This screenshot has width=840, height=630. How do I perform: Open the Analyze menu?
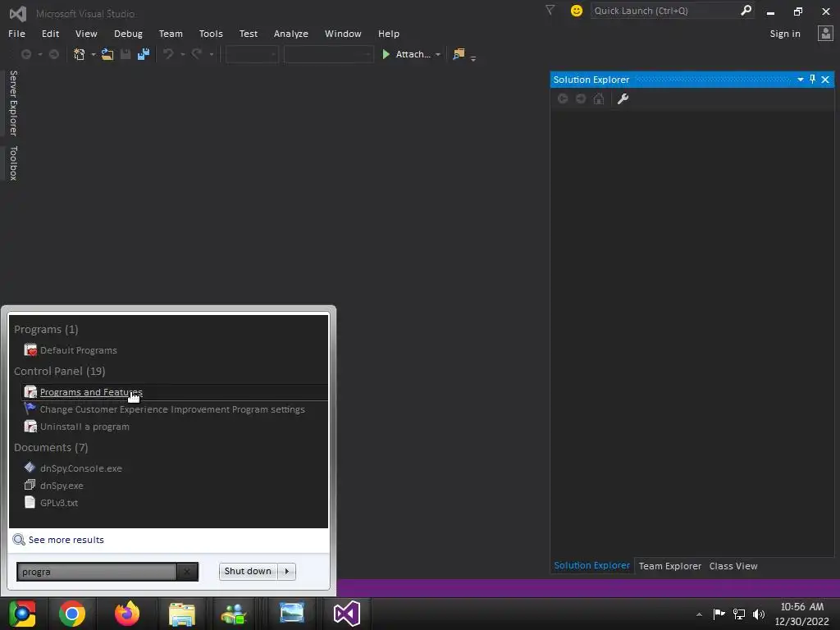(291, 34)
